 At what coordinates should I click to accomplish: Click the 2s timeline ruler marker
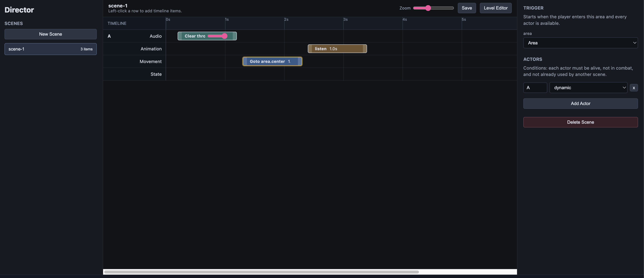coord(286,19)
